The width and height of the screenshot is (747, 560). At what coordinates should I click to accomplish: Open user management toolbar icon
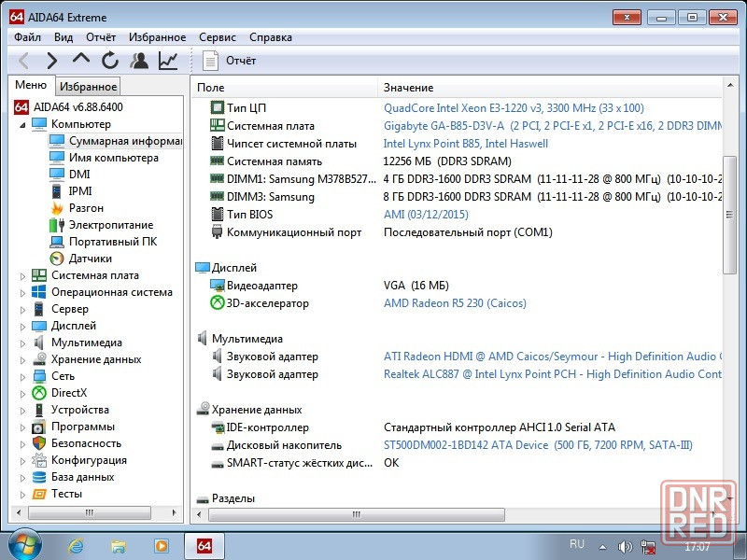139,61
